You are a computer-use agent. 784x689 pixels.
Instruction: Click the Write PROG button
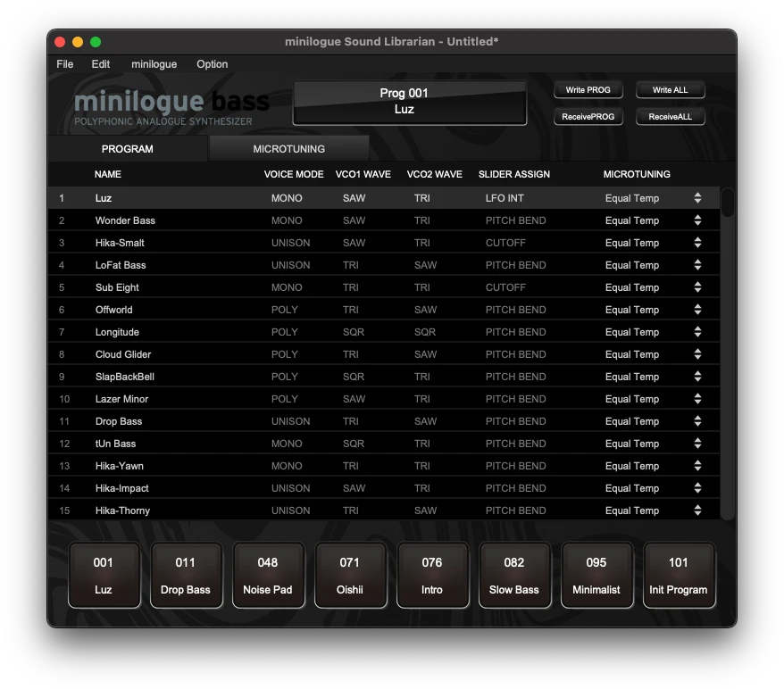(588, 90)
